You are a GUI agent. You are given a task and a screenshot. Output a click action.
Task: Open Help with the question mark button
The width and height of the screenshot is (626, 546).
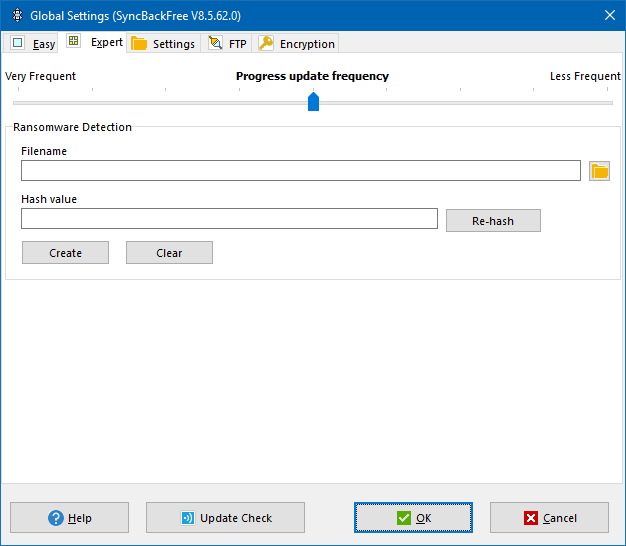pyautogui.click(x=69, y=518)
